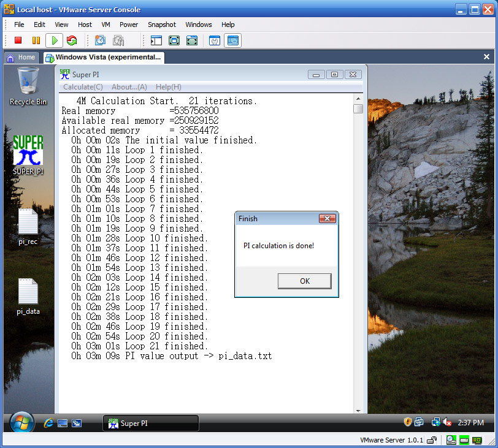Screen dimensions: 498x448
Task: Minimize the Super PI window
Action: pos(316,75)
